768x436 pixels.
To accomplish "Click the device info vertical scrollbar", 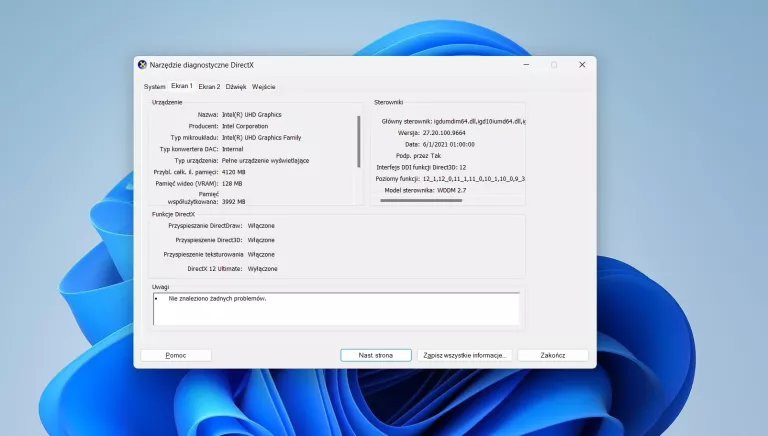I will coord(358,140).
